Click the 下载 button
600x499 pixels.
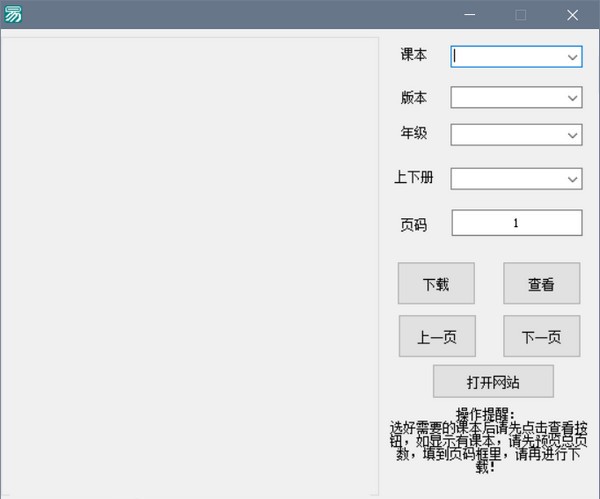point(436,283)
